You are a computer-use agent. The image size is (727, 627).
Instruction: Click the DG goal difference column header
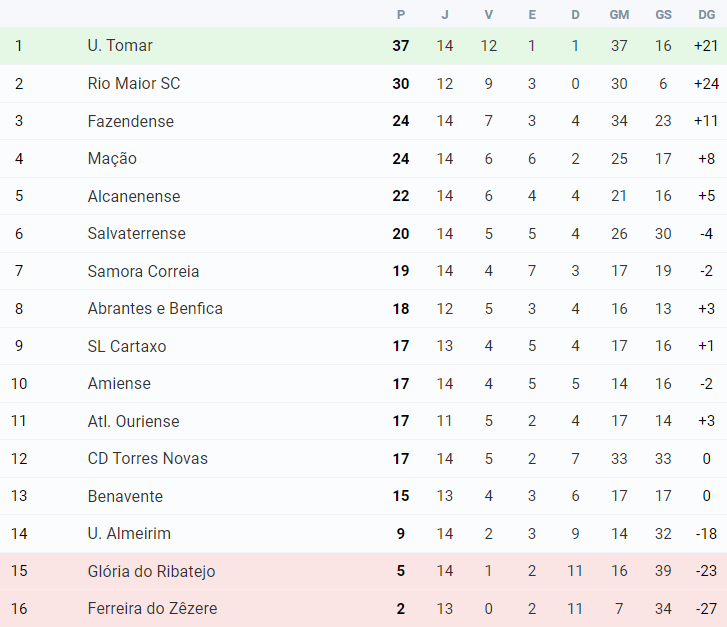pyautogui.click(x=706, y=14)
